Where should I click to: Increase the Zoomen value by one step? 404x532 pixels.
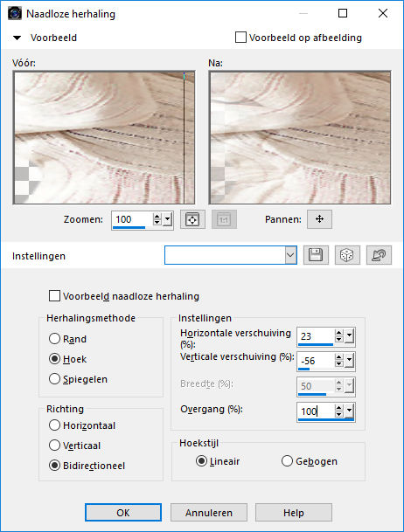[x=157, y=216]
